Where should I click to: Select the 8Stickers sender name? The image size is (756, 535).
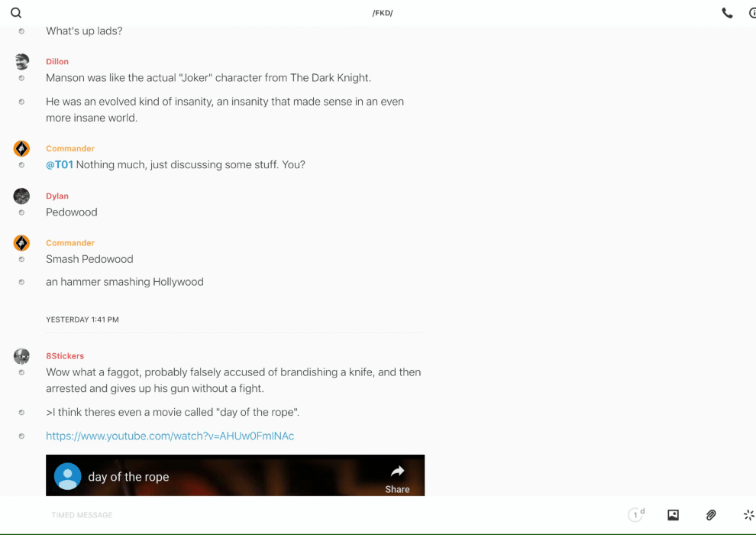tap(65, 356)
